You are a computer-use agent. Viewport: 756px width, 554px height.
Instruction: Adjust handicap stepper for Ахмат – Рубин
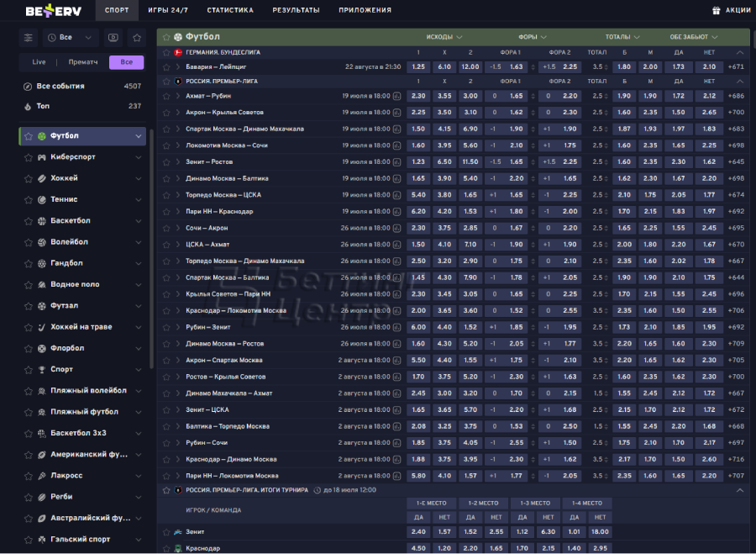point(533,97)
